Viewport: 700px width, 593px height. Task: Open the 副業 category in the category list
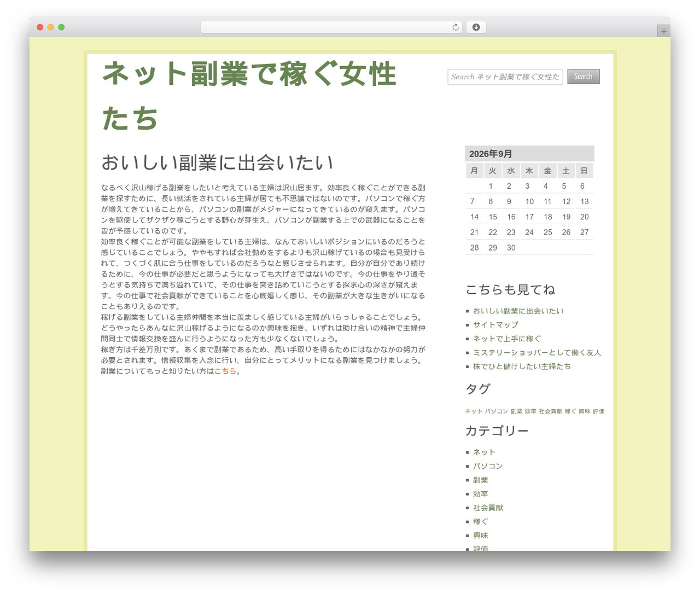480,480
